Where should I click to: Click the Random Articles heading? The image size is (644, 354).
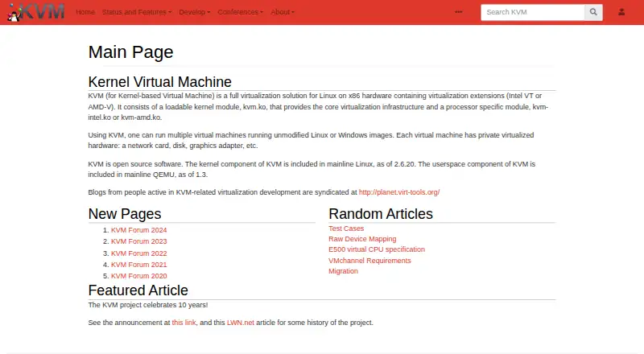point(381,214)
